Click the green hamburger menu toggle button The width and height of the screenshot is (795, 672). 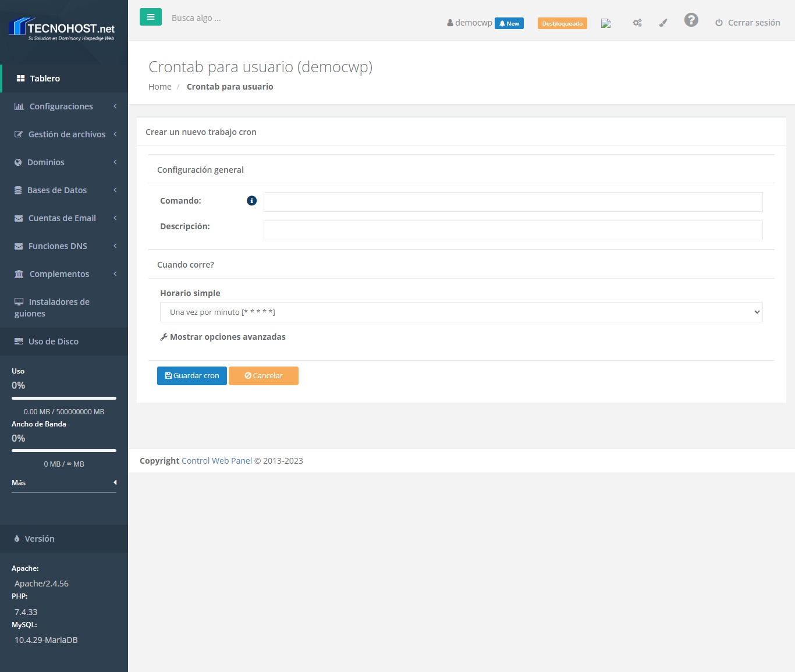(150, 17)
